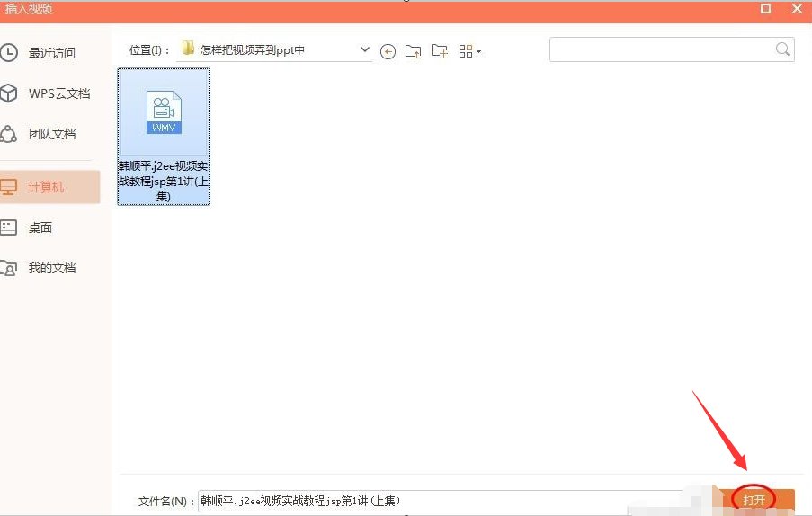
Task: Expand the 位置 folder path dropdown
Action: [x=364, y=49]
